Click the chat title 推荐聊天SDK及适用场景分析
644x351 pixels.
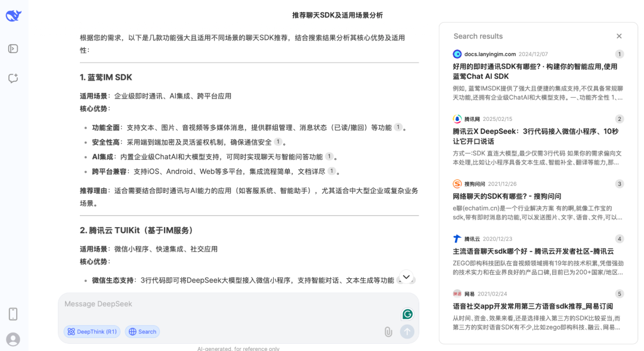coord(337,15)
